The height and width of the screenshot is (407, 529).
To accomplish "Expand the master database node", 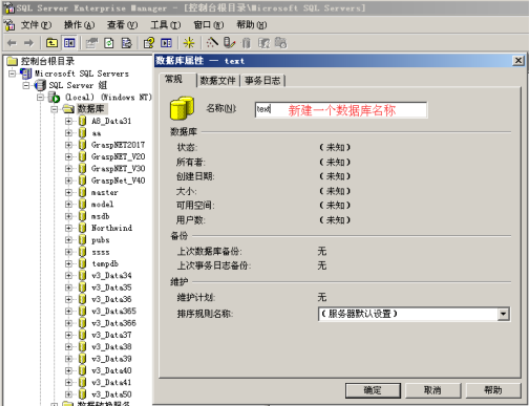I will (x=68, y=192).
